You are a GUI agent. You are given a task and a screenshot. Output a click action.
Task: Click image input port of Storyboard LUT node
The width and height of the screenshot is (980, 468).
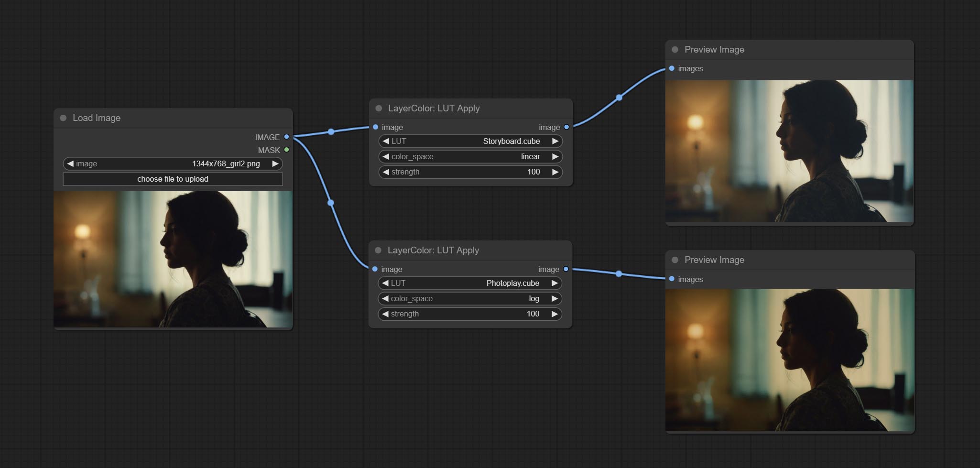(x=376, y=127)
